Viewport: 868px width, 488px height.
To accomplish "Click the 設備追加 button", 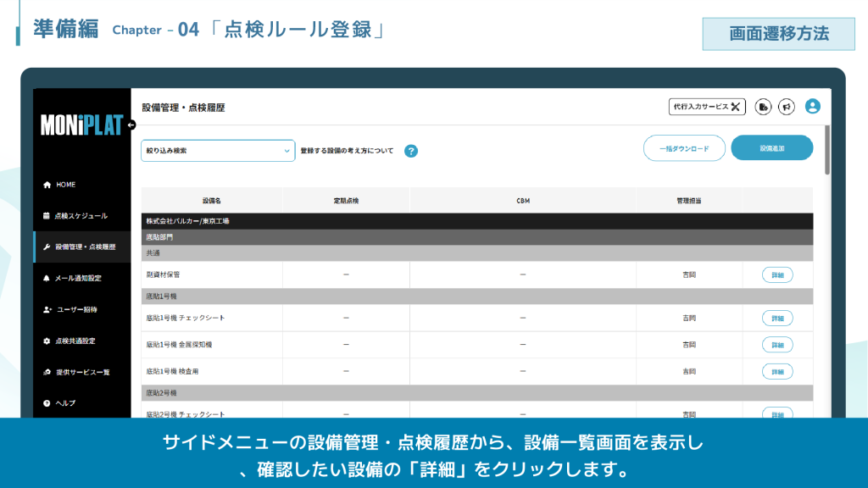I will point(771,148).
